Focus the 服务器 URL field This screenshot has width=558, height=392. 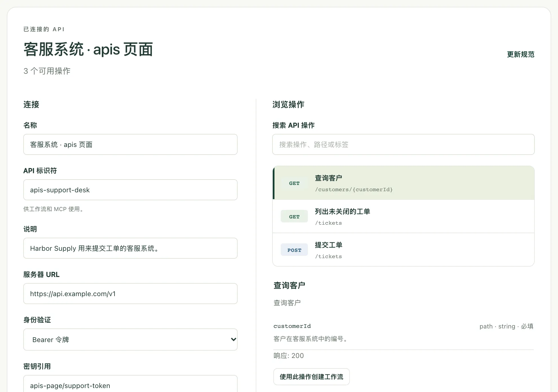click(x=130, y=294)
